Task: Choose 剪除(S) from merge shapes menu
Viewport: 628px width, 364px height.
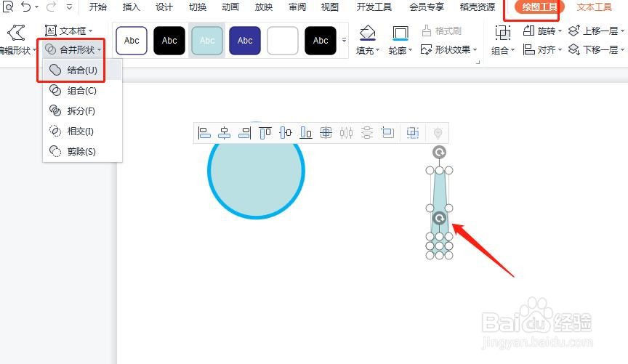Action: coord(82,151)
